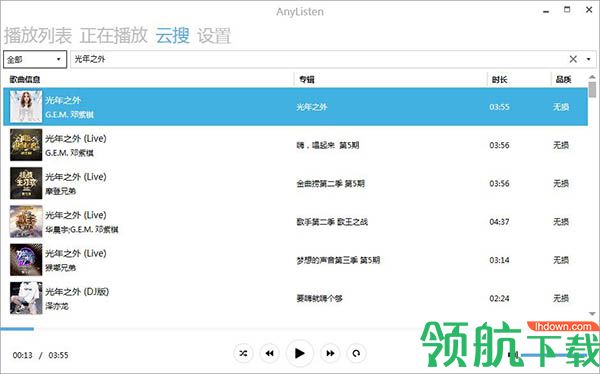Viewport: 600px width, 374px height.
Task: Select album 嗨，唱起来 第5期
Action: 328,145
